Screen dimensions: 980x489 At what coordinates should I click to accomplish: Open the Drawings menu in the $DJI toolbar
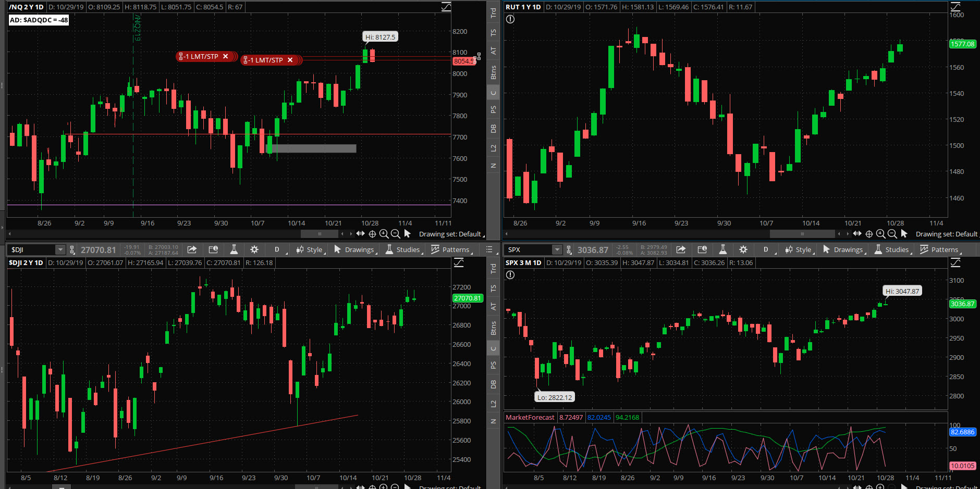pyautogui.click(x=355, y=249)
